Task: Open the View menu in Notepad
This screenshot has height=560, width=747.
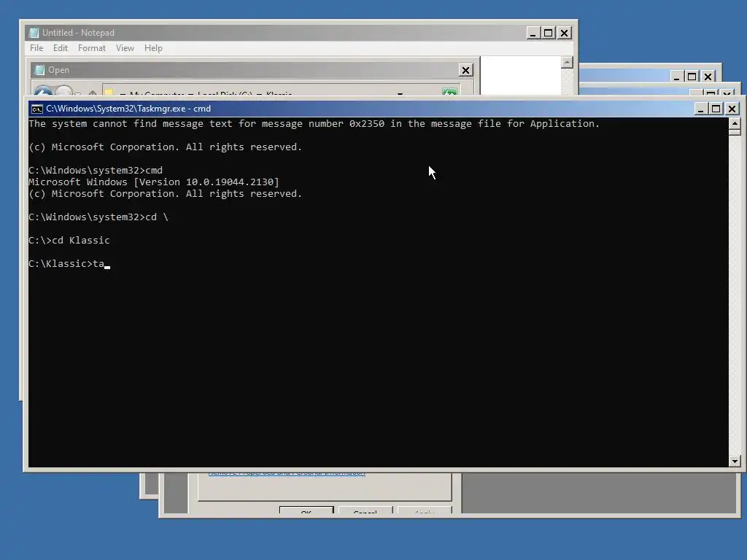Action: 125,48
